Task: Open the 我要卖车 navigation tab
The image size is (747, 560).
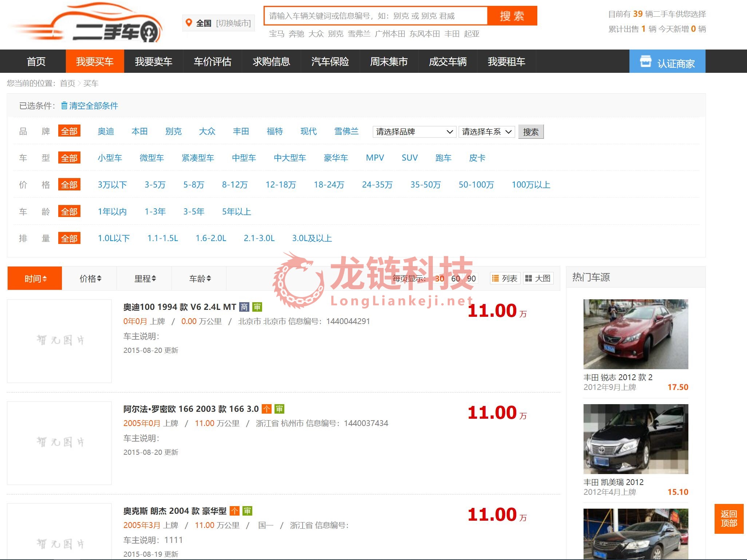Action: click(x=154, y=61)
